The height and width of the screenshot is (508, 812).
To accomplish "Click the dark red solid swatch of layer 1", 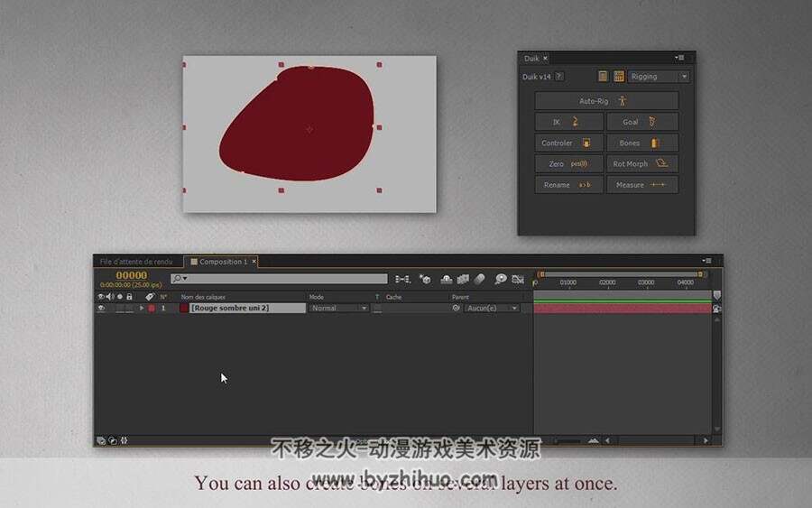I will pyautogui.click(x=184, y=308).
